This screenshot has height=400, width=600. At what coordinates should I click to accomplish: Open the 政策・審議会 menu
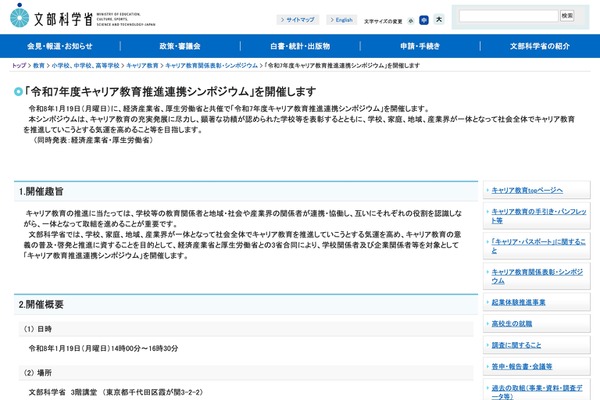click(x=180, y=46)
